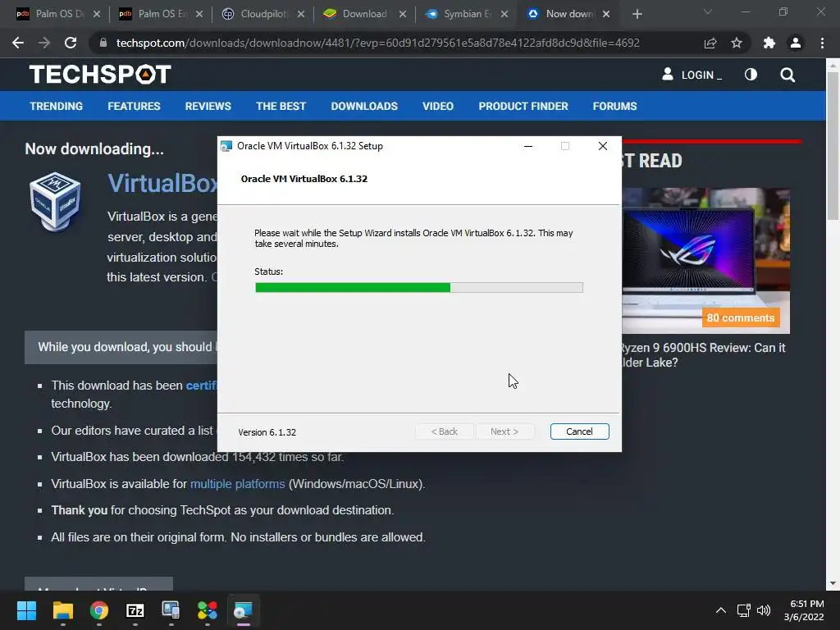The height and width of the screenshot is (630, 840).
Task: Toggle TechSpot dark/light theme icon
Action: 751,75
